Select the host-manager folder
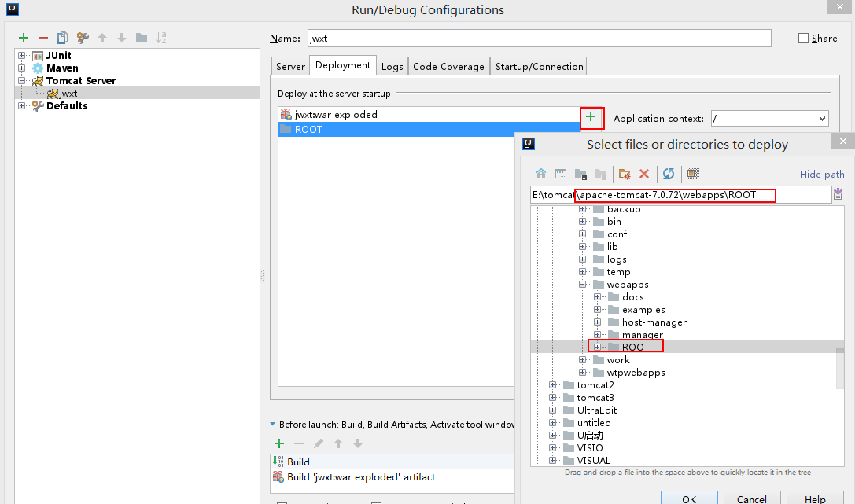The width and height of the screenshot is (855, 504). coord(654,322)
